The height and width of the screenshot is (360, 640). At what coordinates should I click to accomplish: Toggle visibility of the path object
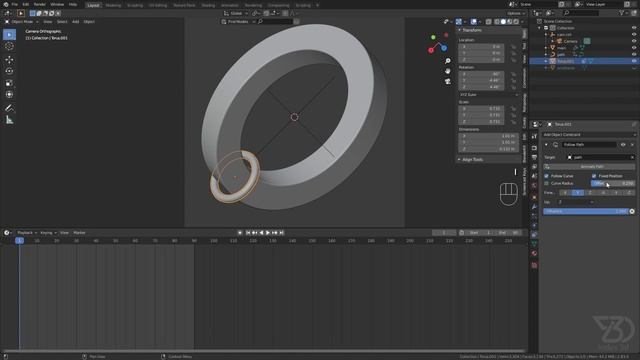pos(634,54)
